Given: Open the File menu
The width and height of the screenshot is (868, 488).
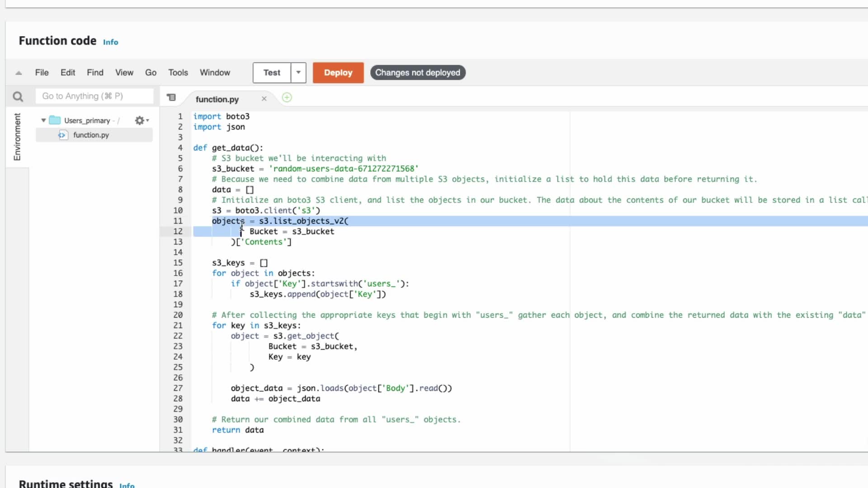Looking at the screenshot, I should pos(42,72).
